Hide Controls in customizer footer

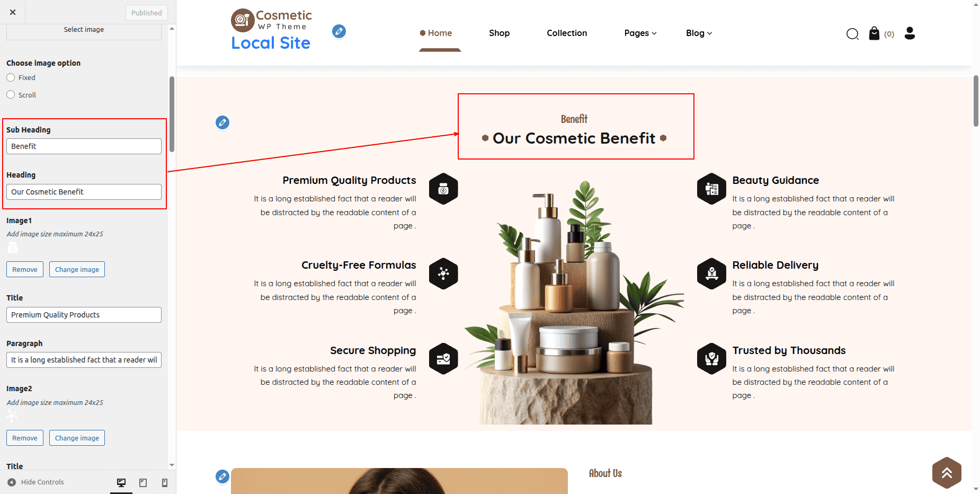point(35,482)
